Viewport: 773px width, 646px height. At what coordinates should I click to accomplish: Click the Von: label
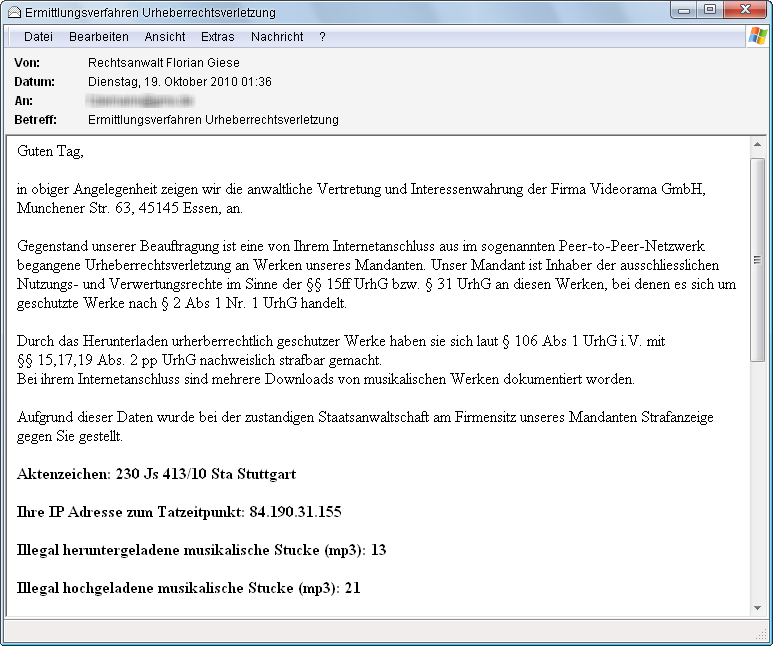coord(27,63)
